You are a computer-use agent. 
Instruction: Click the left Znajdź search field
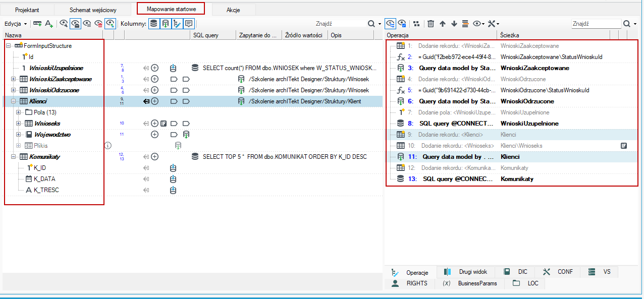(340, 24)
